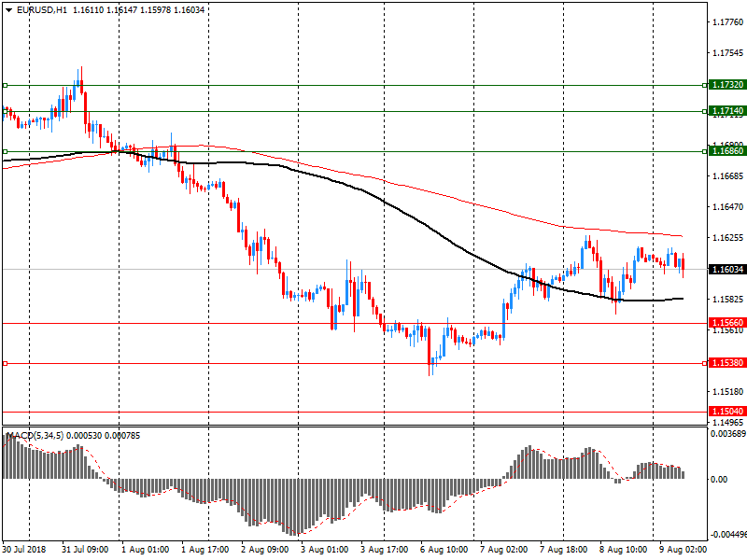Select the 9 Aug 02:00 time axis label
Viewport: 747px width, 560px height.
pos(684,550)
